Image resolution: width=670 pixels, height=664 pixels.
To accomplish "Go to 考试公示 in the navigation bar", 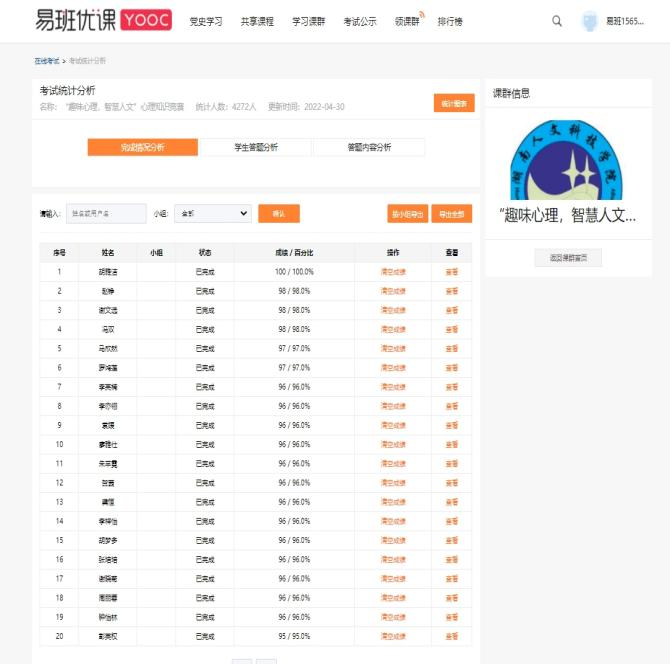I will click(360, 21).
